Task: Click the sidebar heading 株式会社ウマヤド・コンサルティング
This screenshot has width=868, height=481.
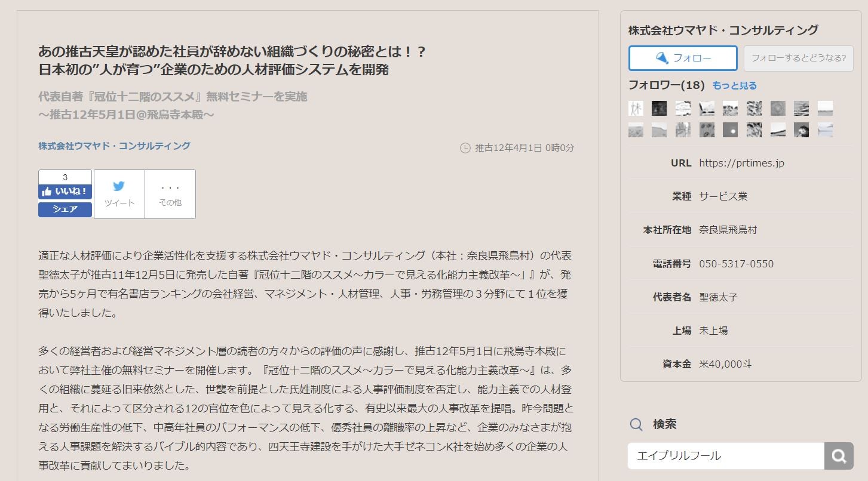Action: click(723, 30)
